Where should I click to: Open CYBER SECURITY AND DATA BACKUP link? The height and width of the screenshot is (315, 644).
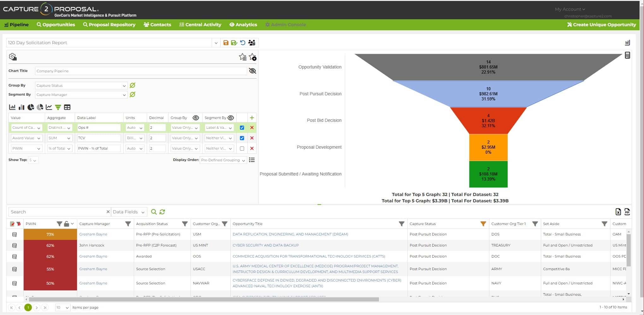click(x=265, y=245)
